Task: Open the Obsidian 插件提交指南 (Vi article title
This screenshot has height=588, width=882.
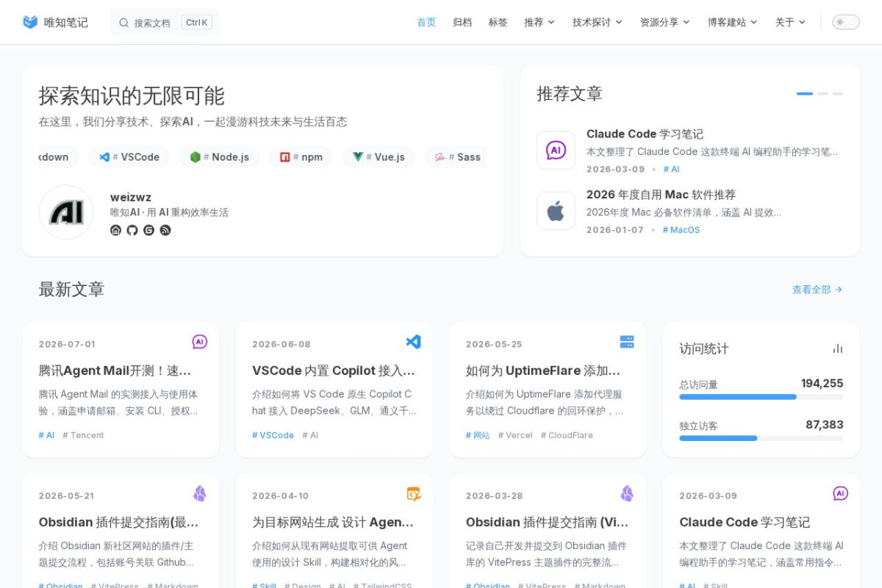Action: click(547, 522)
